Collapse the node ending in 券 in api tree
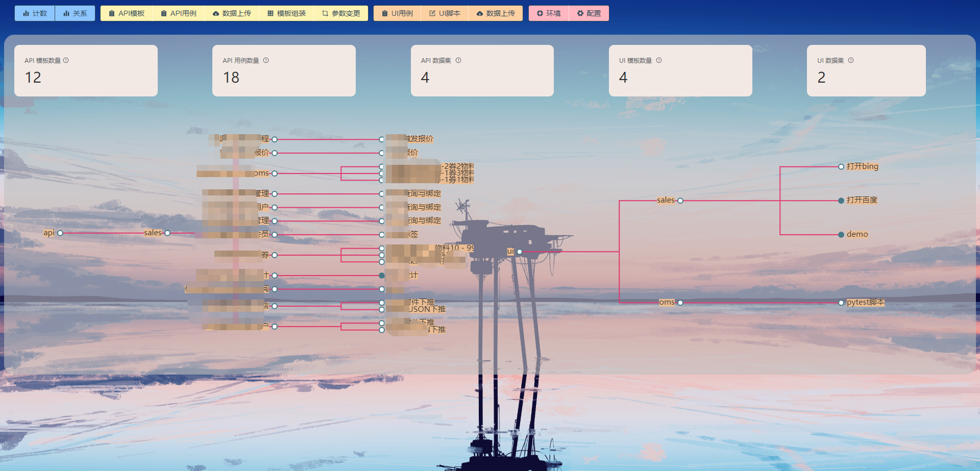 pos(275,255)
